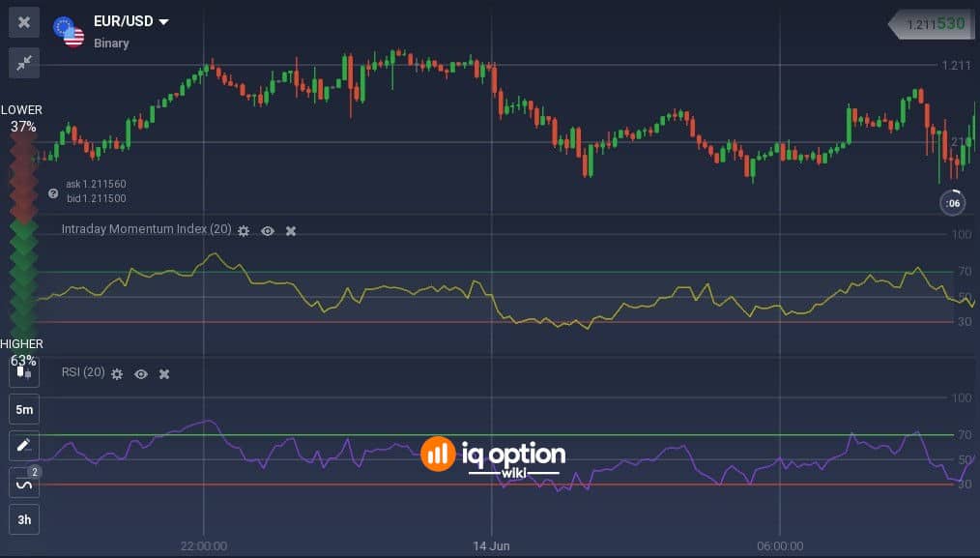
Task: Open Intraday Momentum Index settings gear
Action: (244, 231)
